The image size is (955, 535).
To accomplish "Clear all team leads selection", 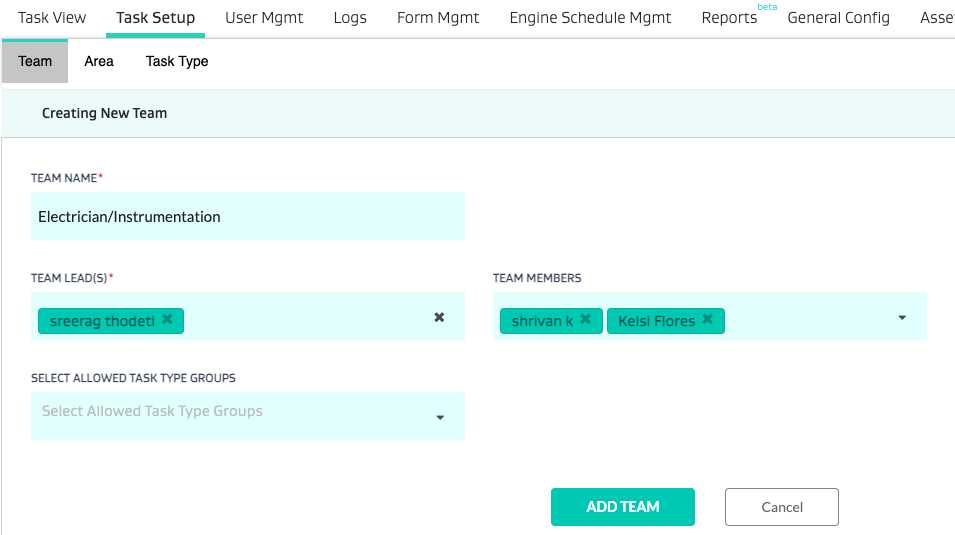I will click(x=439, y=317).
